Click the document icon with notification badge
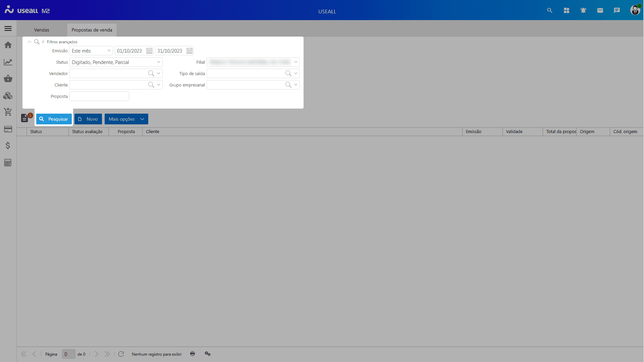The height and width of the screenshot is (362, 644). point(25,118)
